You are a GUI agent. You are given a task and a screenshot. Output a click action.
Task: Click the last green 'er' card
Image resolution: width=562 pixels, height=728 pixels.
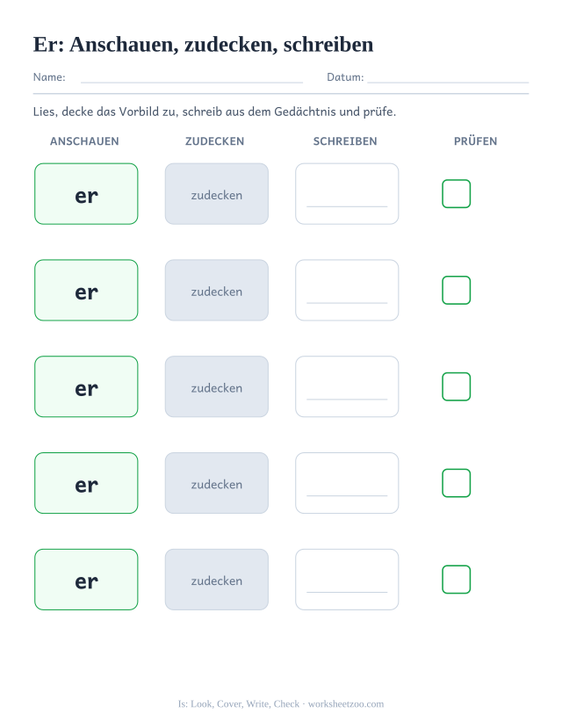86,580
